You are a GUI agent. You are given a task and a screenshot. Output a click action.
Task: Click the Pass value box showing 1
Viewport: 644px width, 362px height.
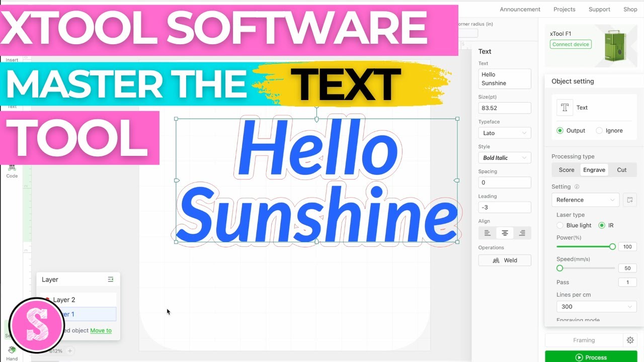(x=627, y=282)
